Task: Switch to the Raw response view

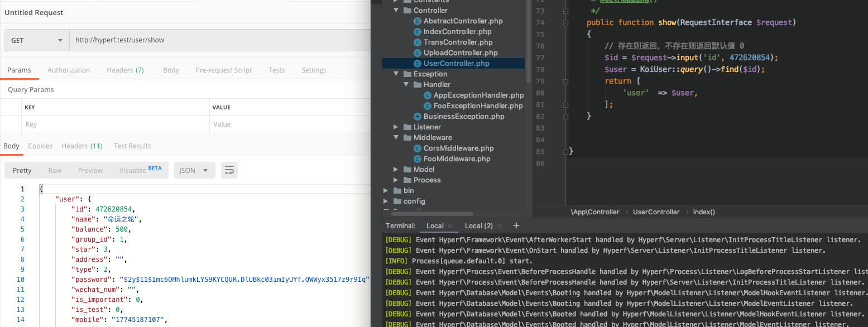Action: pos(54,170)
